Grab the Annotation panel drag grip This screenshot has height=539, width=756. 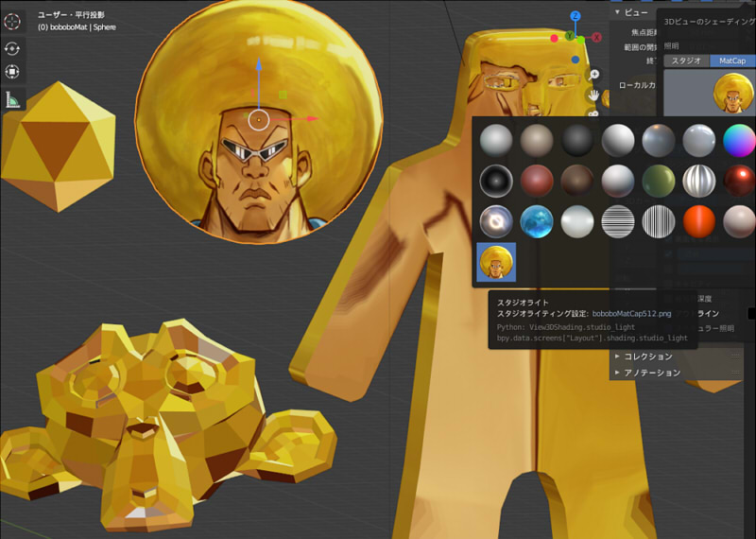(735, 373)
